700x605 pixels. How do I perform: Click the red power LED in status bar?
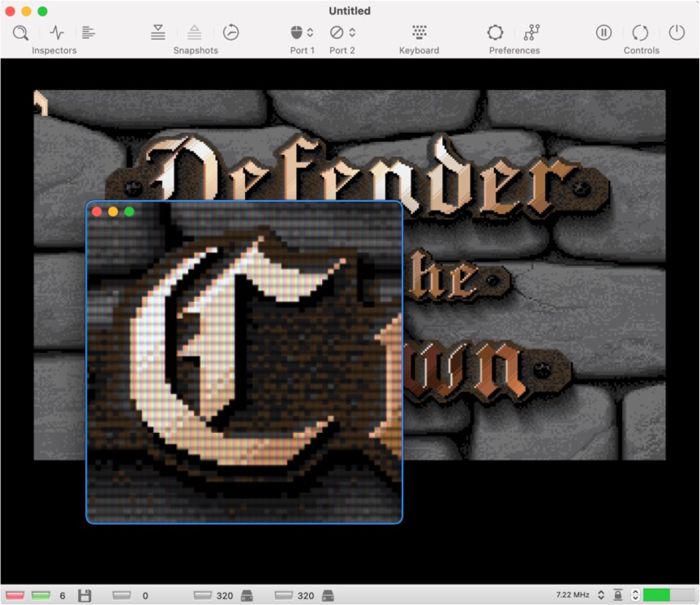(x=15, y=595)
